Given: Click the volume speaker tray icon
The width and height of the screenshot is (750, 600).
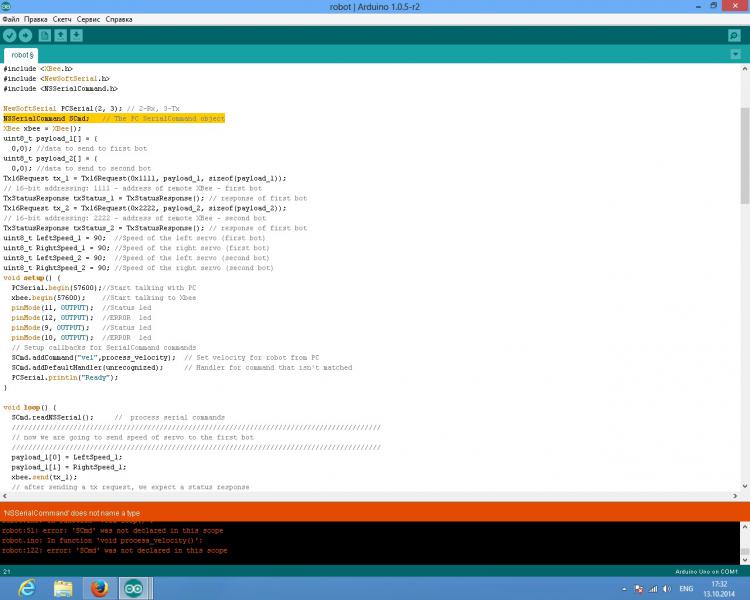Looking at the screenshot, I should pyautogui.click(x=667, y=589).
